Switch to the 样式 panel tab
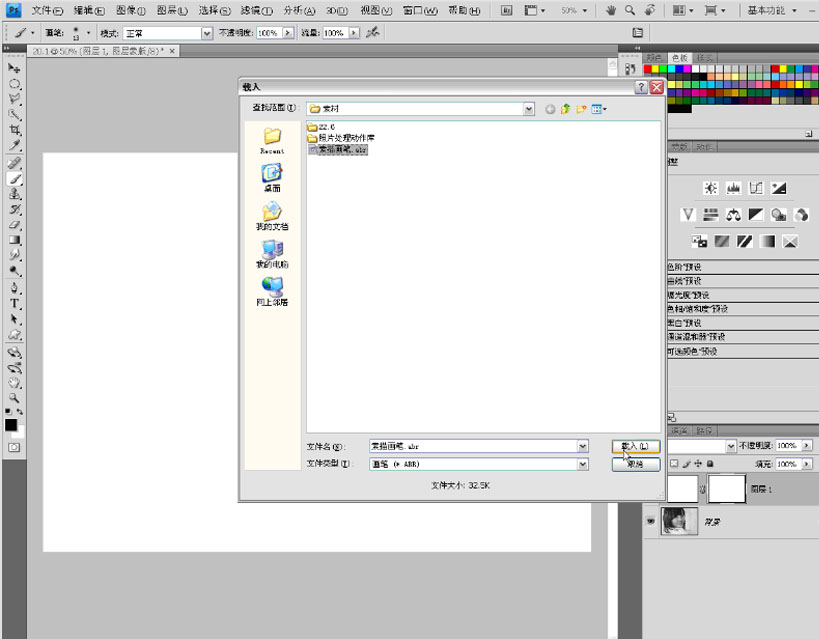The image size is (819, 639). point(705,57)
